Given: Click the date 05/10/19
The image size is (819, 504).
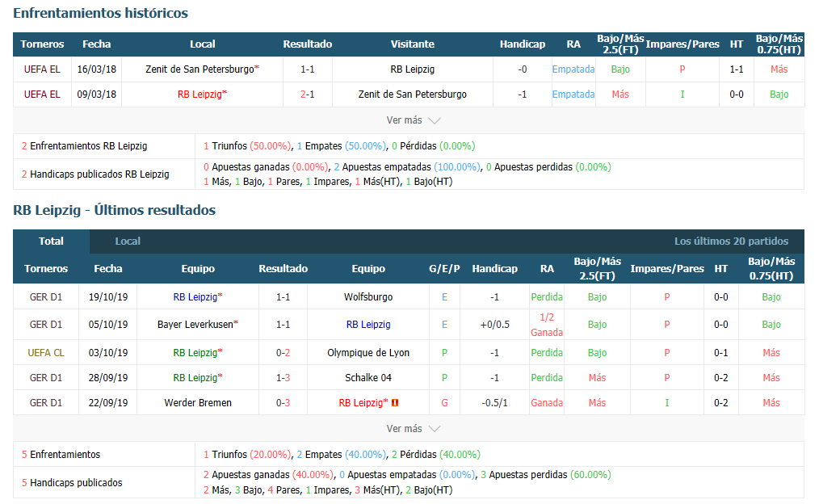Looking at the screenshot, I should click(108, 325).
